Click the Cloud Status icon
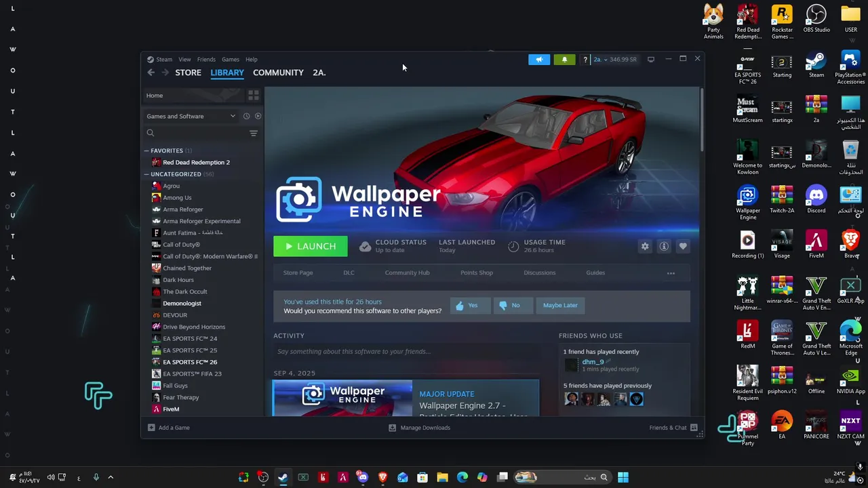The width and height of the screenshot is (868, 488). (365, 247)
